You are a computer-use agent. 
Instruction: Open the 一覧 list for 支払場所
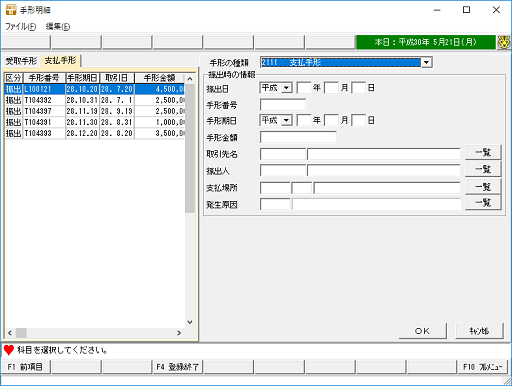coord(483,186)
